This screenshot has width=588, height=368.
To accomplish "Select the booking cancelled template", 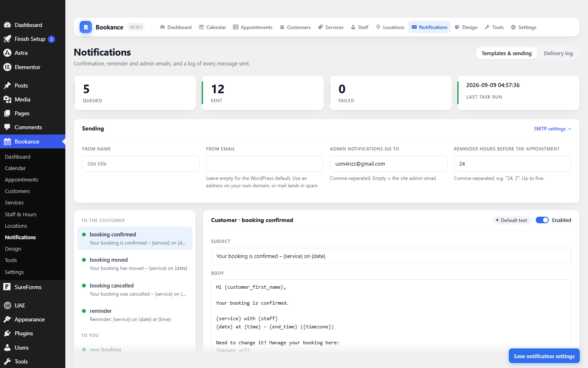I will click(x=135, y=289).
